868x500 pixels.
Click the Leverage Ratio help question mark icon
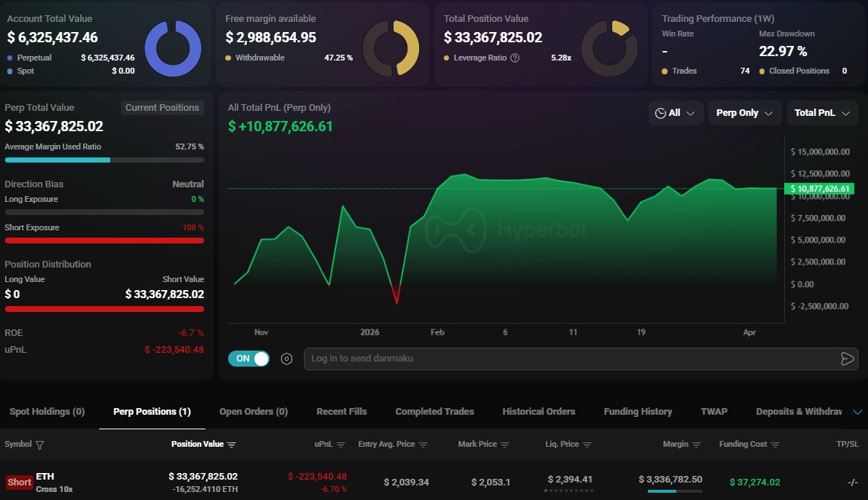(515, 58)
